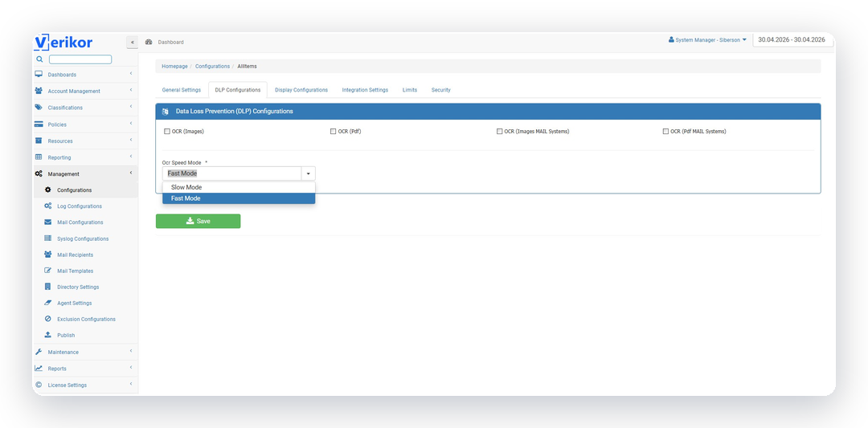This screenshot has height=428, width=868.
Task: Click the Directory Settings building icon
Action: tap(47, 287)
